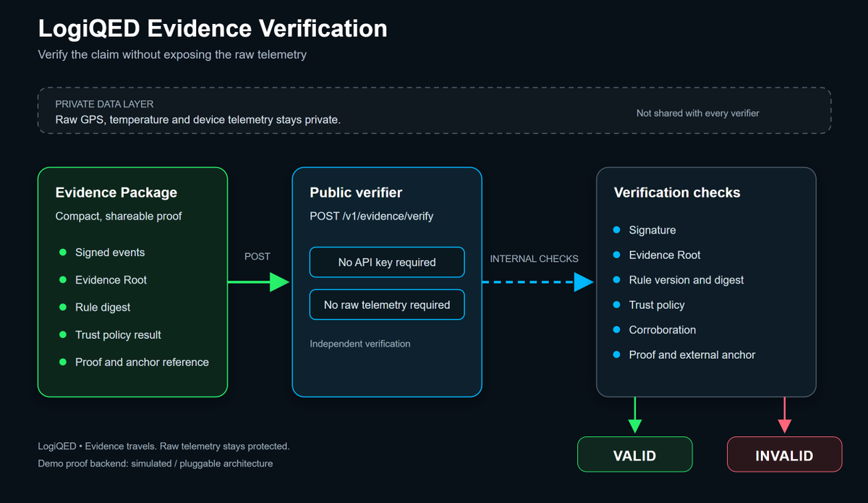Select the 'Rule digest' item

point(103,308)
